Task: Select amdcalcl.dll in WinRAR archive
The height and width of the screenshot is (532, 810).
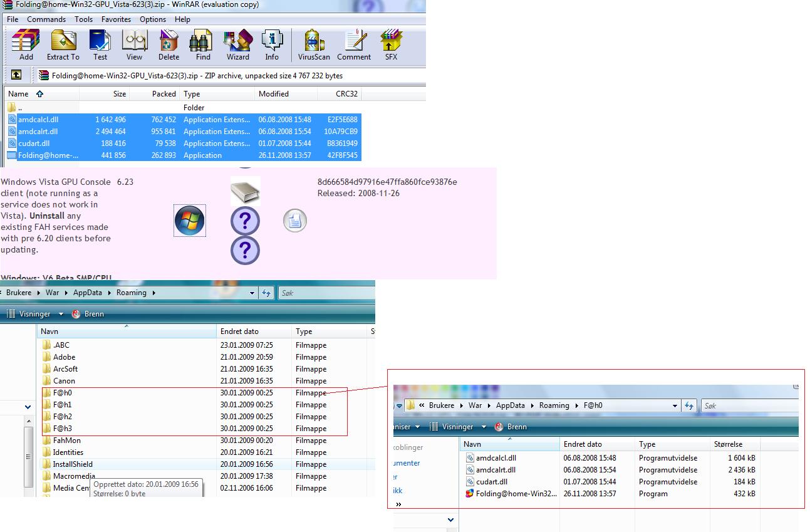Action: point(184,120)
